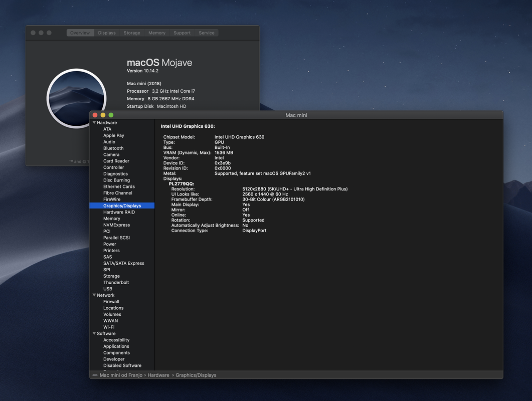Click the macOS Mojave logo image
Image resolution: width=532 pixels, height=401 pixels.
point(76,98)
